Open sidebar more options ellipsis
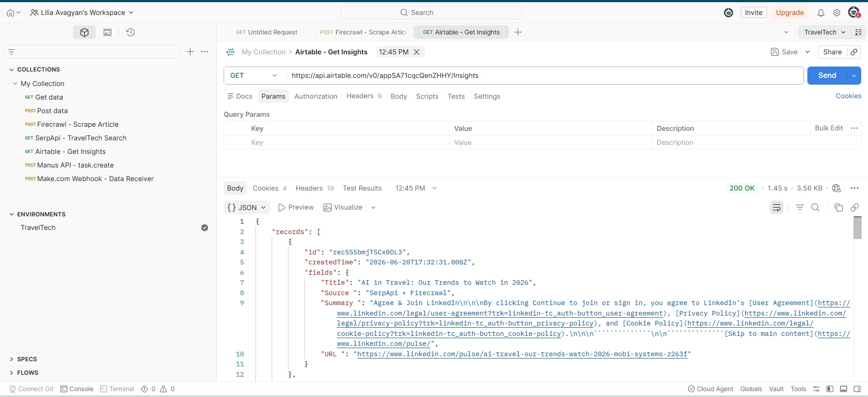868x397 pixels. [x=205, y=52]
